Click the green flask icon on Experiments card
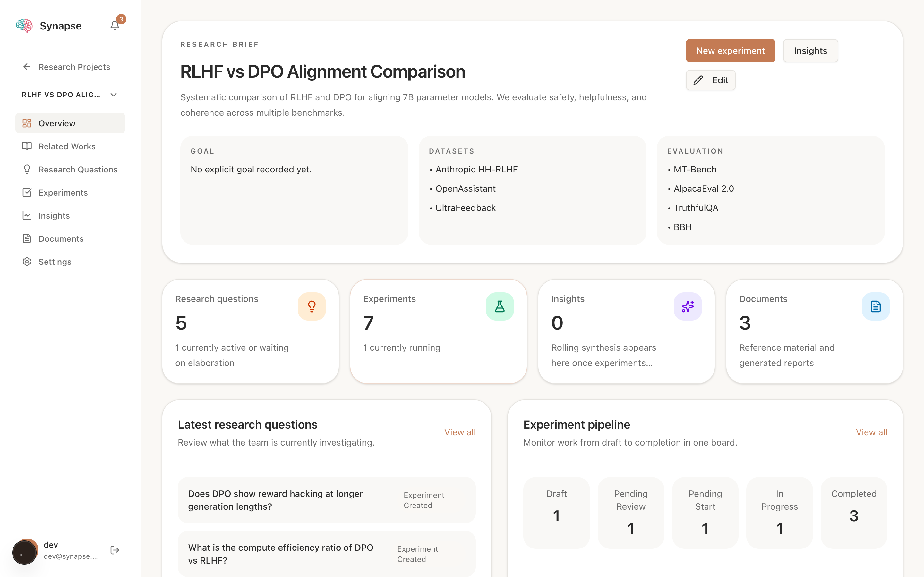The width and height of the screenshot is (924, 577). click(x=500, y=306)
